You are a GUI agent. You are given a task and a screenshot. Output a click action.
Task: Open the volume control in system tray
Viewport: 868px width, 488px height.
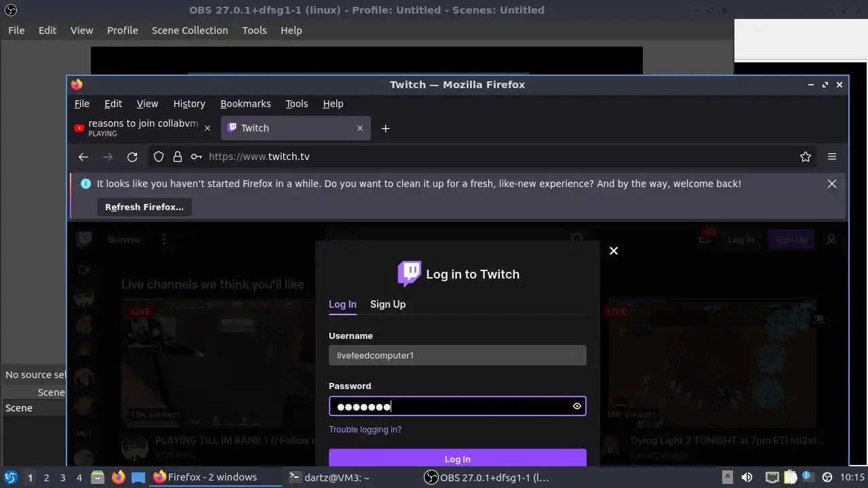point(747,477)
